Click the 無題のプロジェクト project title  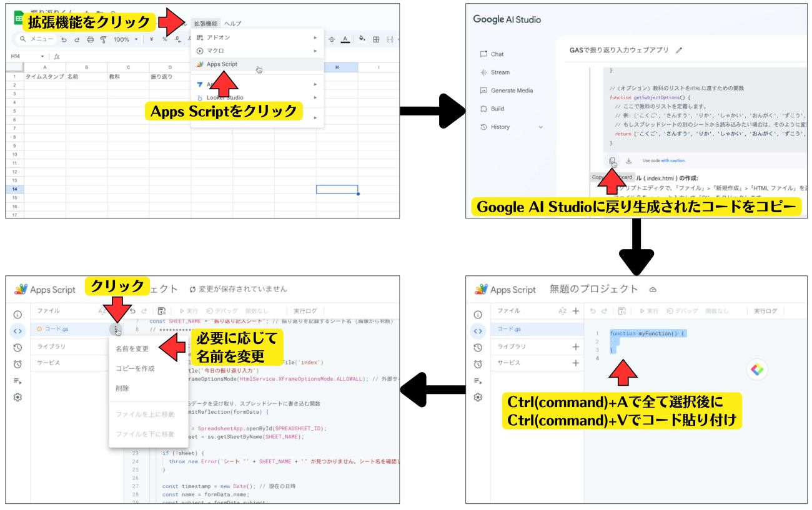coord(593,289)
